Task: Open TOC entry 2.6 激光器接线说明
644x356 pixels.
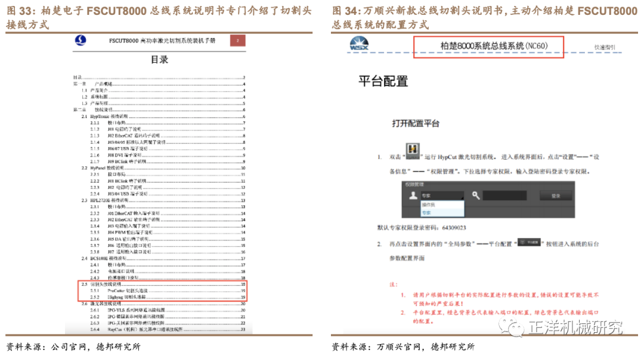Action: tap(163, 304)
